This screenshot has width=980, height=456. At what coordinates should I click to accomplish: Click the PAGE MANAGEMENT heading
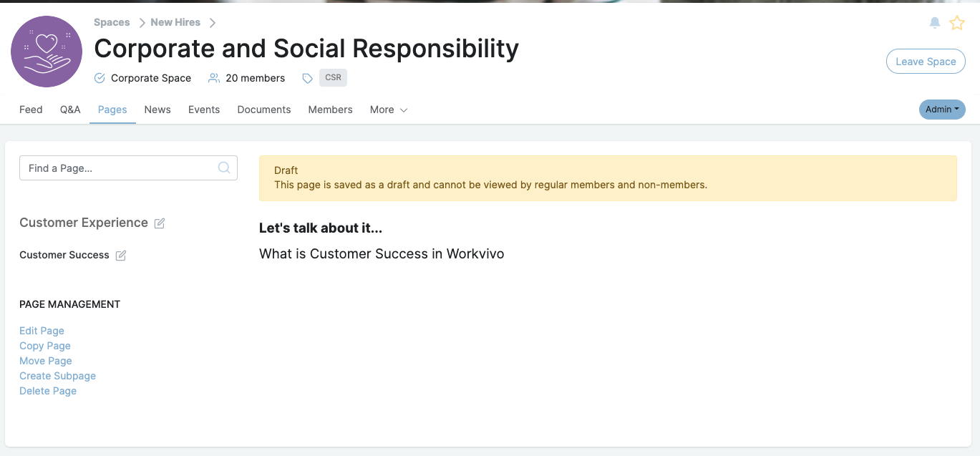70,304
